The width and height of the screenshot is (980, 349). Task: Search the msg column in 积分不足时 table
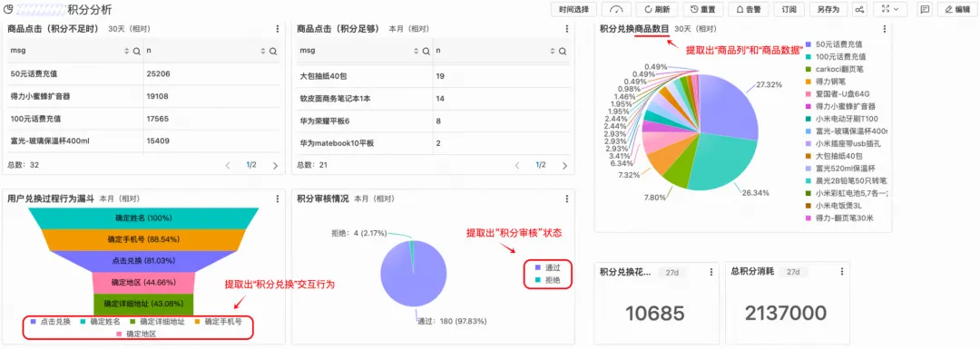(x=136, y=51)
